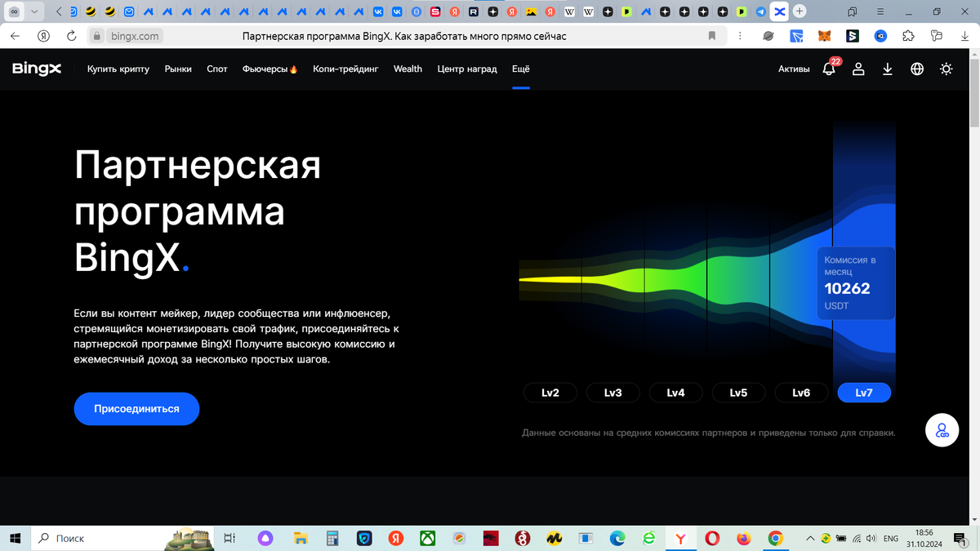
Task: Open the floating referral support icon
Action: (942, 430)
